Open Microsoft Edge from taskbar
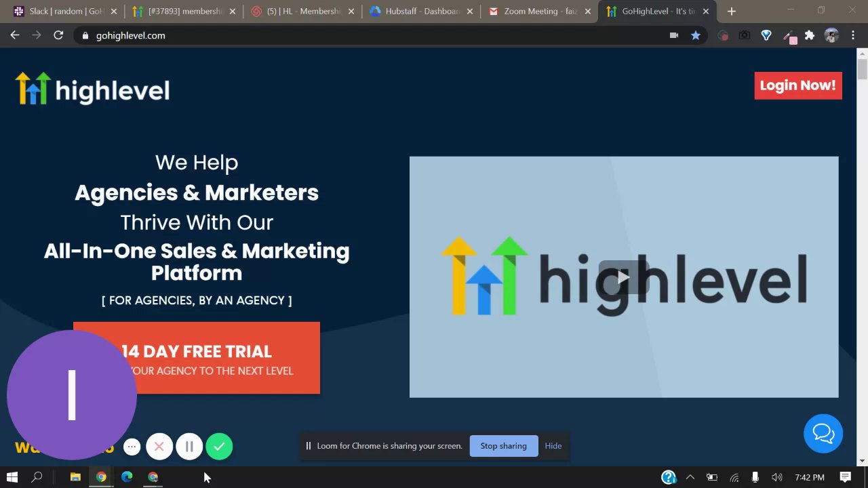The width and height of the screenshot is (868, 488). pos(127,477)
